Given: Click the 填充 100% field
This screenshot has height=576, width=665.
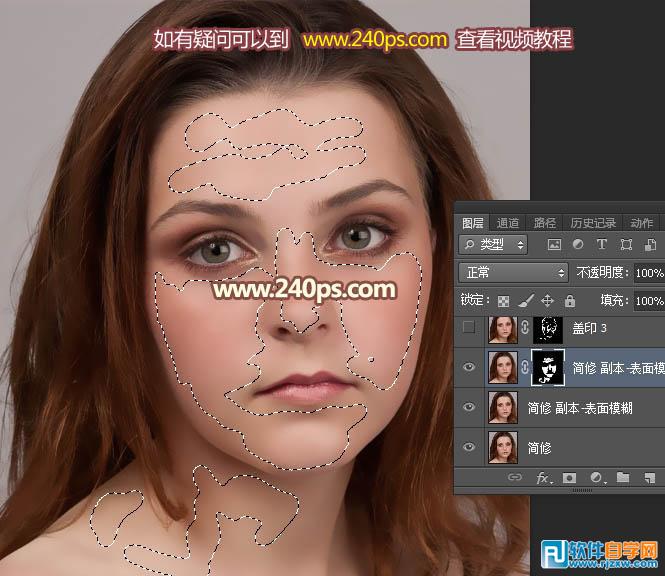Looking at the screenshot, I should coord(649,301).
